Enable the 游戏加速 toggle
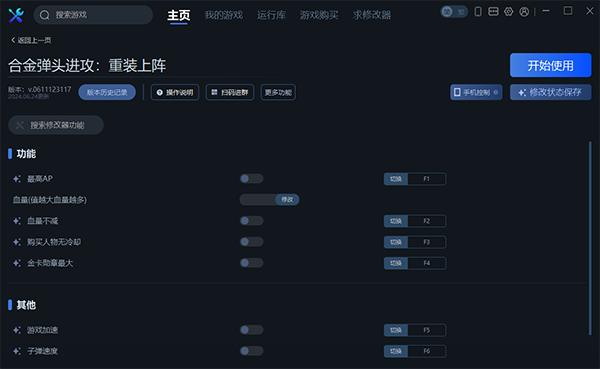 pyautogui.click(x=251, y=330)
